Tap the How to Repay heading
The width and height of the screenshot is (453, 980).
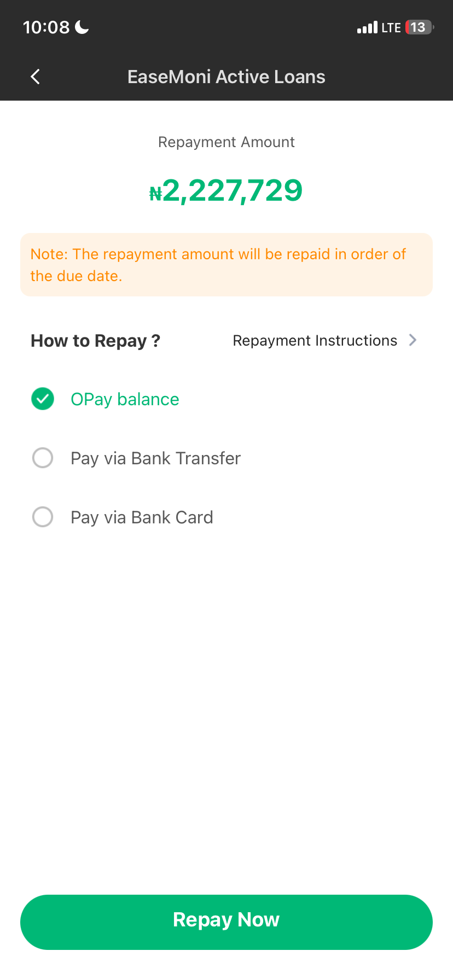click(96, 341)
